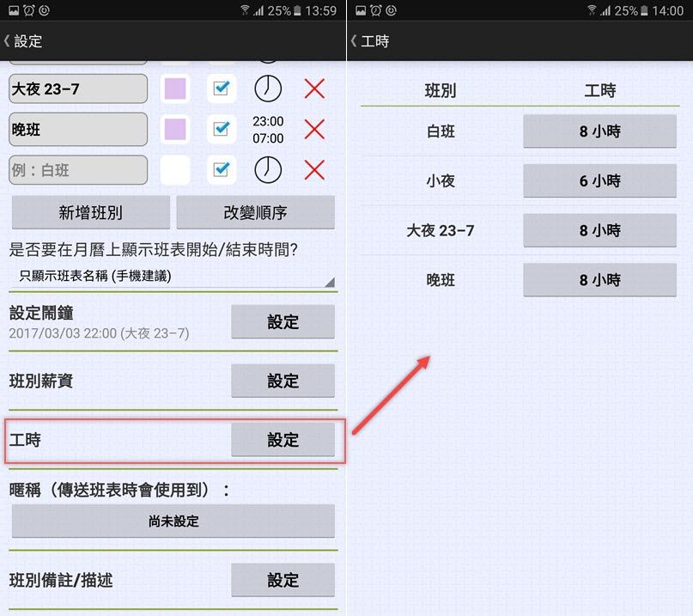Tap the 尚未設定 nickname button
This screenshot has width=693, height=616.
click(x=173, y=521)
